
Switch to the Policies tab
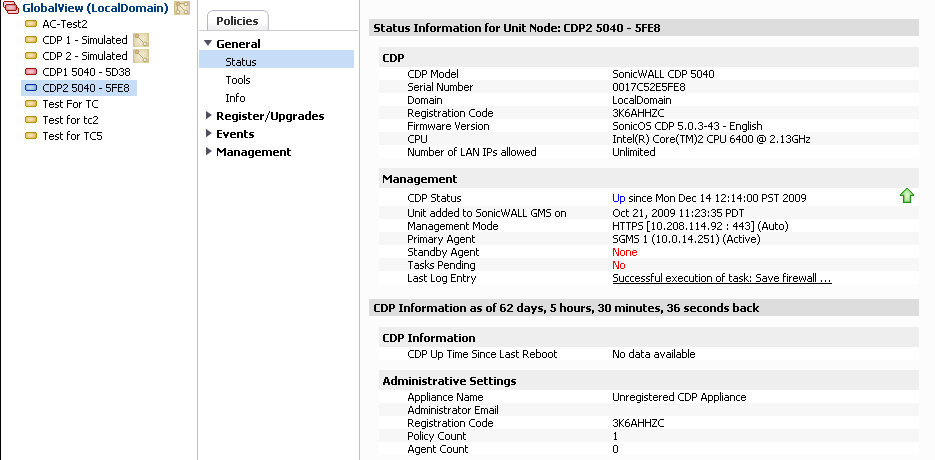click(x=237, y=21)
